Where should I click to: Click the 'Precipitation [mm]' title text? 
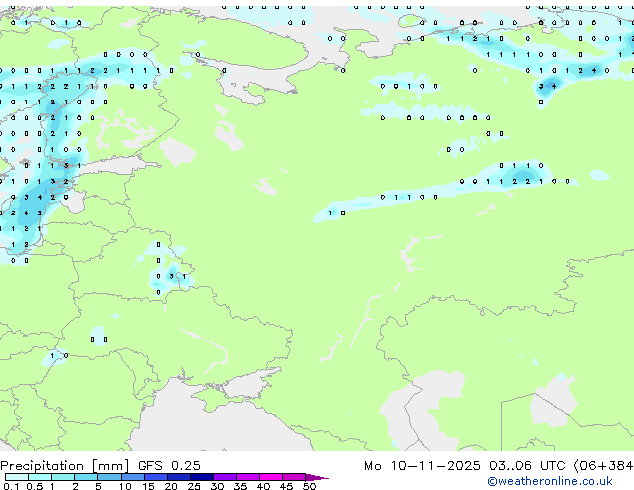tap(65, 466)
